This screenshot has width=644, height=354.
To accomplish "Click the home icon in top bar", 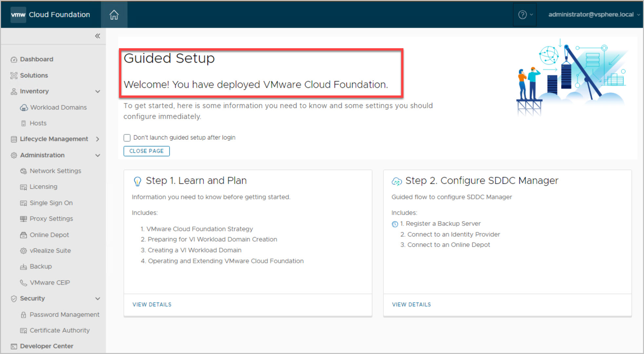I will pyautogui.click(x=114, y=15).
